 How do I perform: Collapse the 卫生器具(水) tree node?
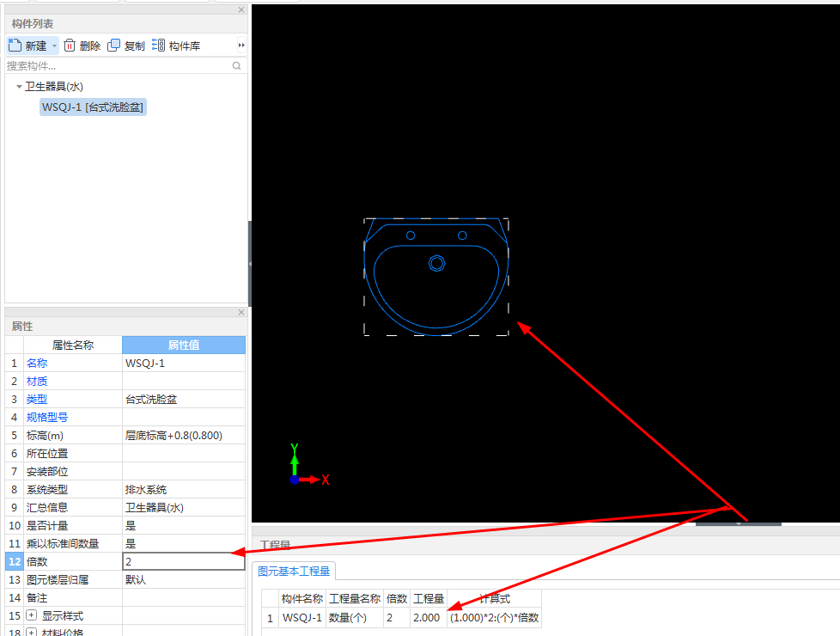(x=19, y=86)
